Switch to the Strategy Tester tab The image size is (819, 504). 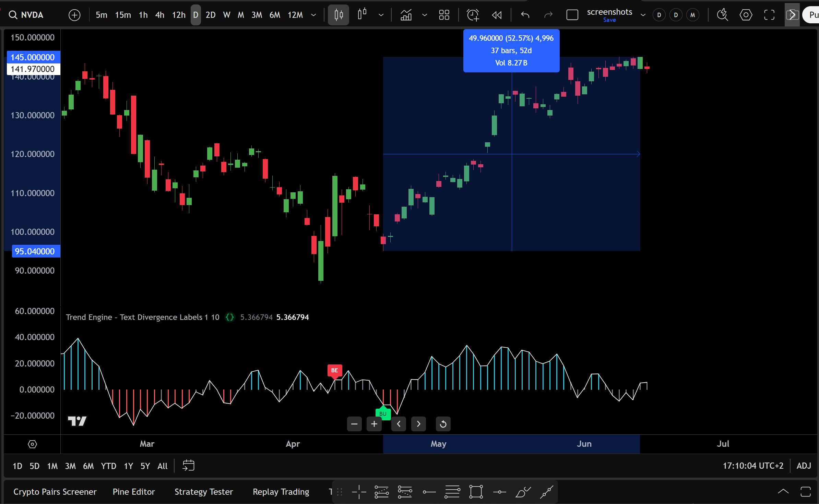click(204, 492)
